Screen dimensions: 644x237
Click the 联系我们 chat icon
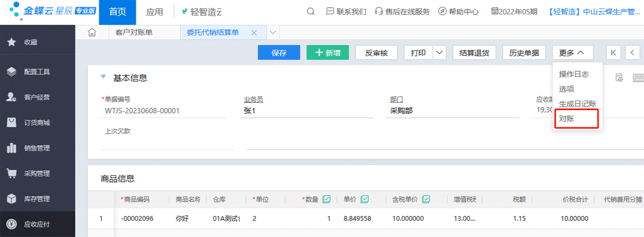click(x=330, y=11)
